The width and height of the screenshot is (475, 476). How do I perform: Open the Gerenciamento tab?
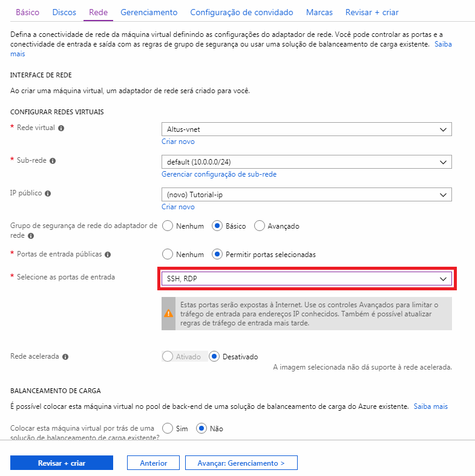tap(149, 12)
